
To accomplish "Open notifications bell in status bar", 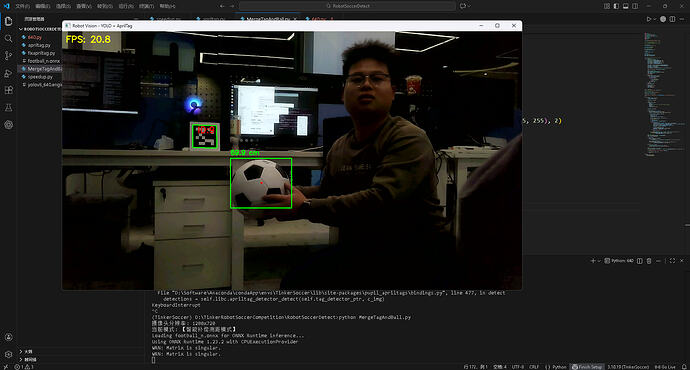I will coord(684,367).
